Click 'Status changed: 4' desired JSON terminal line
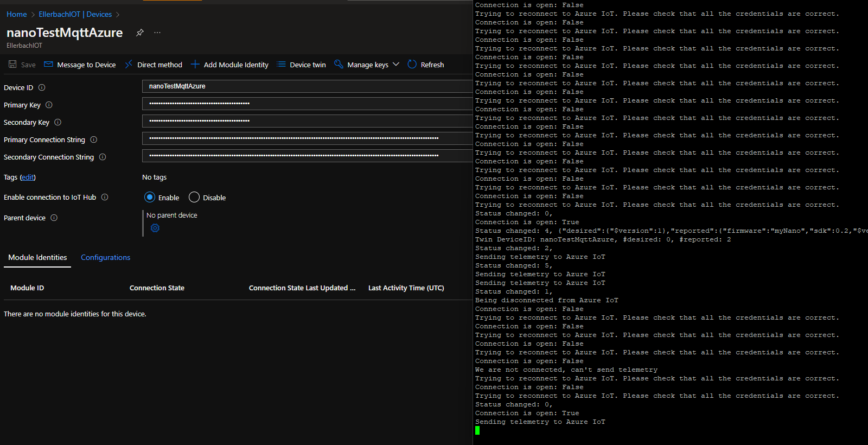The image size is (868, 445). (x=671, y=231)
